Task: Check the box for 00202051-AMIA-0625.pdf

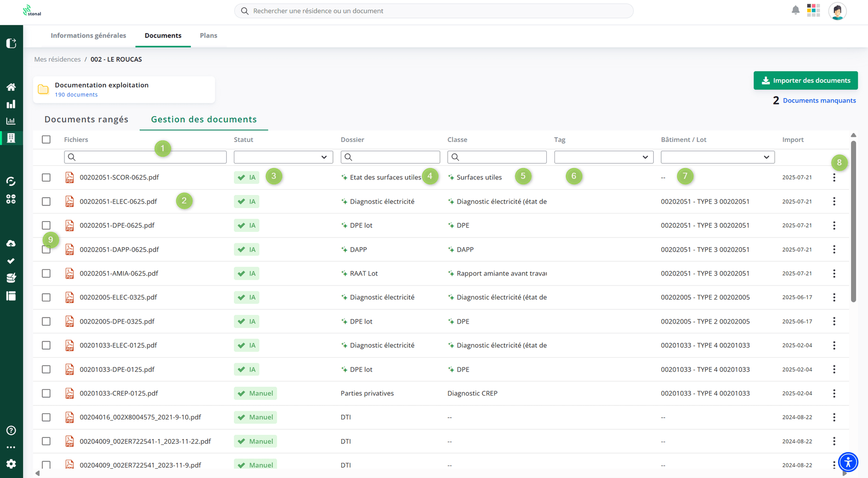Action: 46,273
